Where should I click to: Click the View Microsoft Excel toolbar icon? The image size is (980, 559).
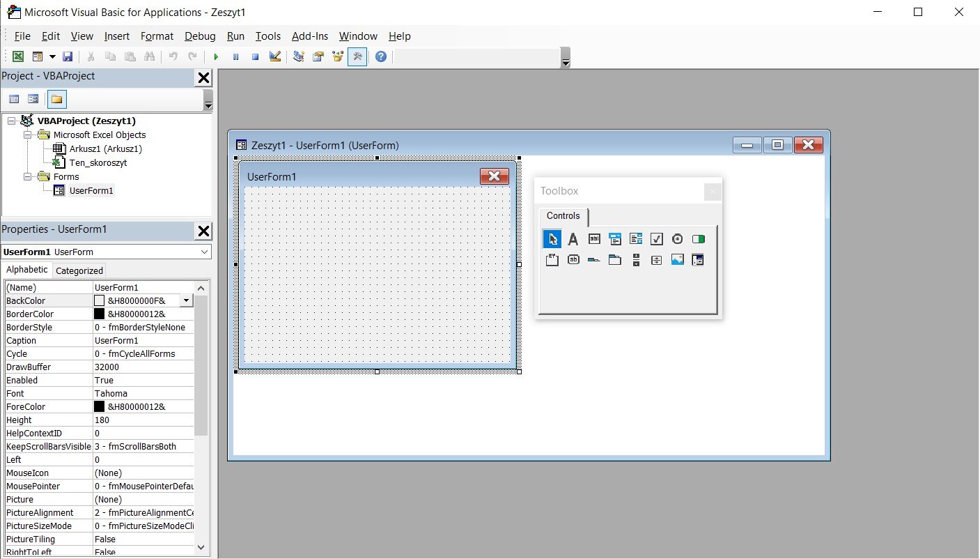pyautogui.click(x=18, y=56)
